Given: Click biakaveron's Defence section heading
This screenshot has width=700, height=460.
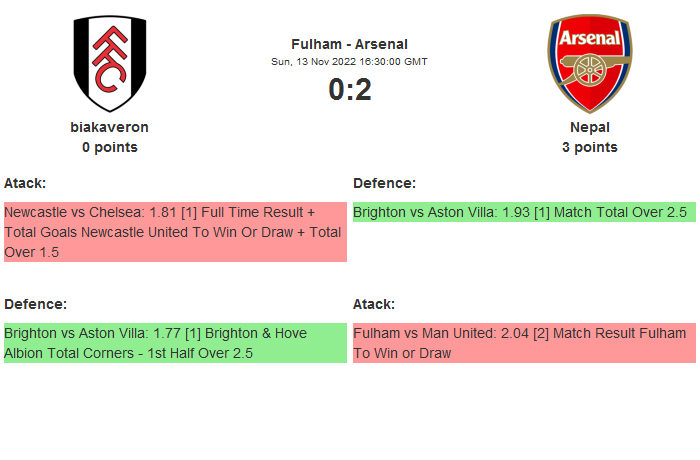Looking at the screenshot, I should tap(35, 304).
